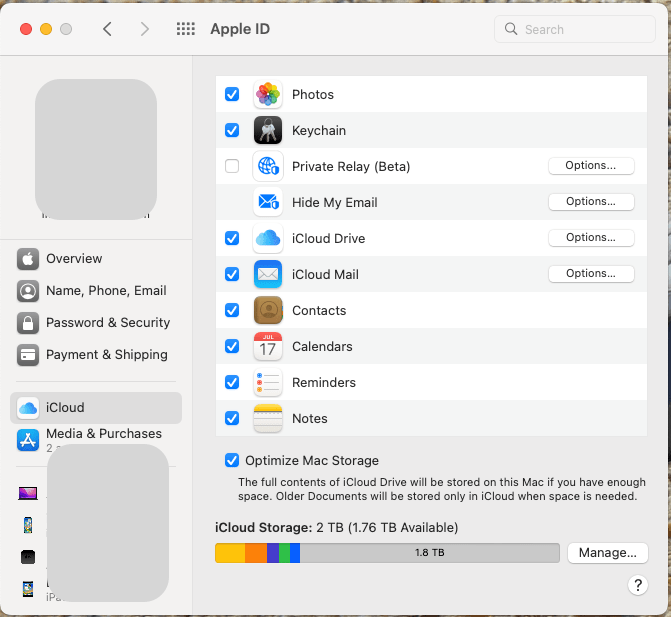Select the Apple TV device icon in sidebar
The width and height of the screenshot is (671, 617).
pos(28,557)
